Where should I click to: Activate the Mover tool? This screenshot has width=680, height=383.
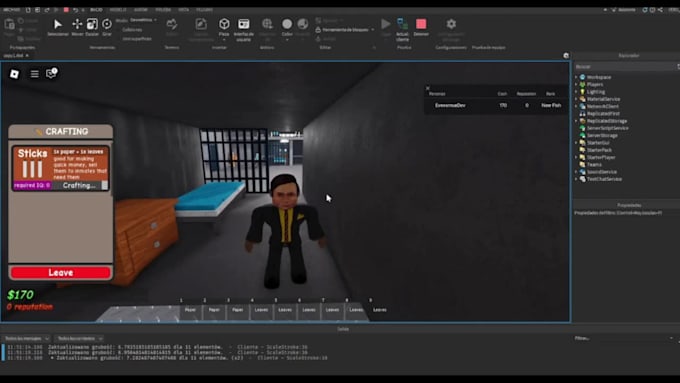click(77, 27)
